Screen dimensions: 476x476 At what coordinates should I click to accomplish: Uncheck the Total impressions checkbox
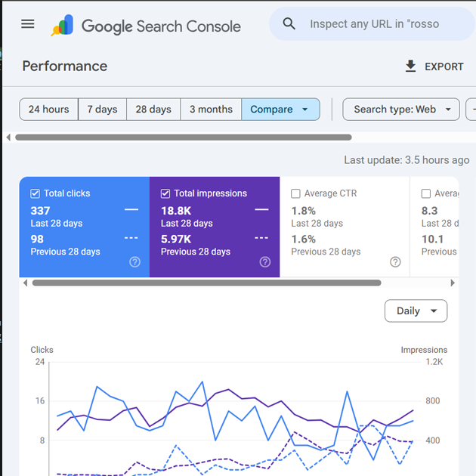pyautogui.click(x=165, y=193)
